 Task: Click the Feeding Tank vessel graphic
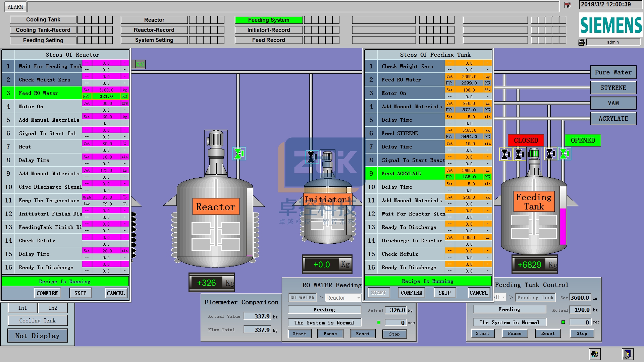pyautogui.click(x=534, y=216)
